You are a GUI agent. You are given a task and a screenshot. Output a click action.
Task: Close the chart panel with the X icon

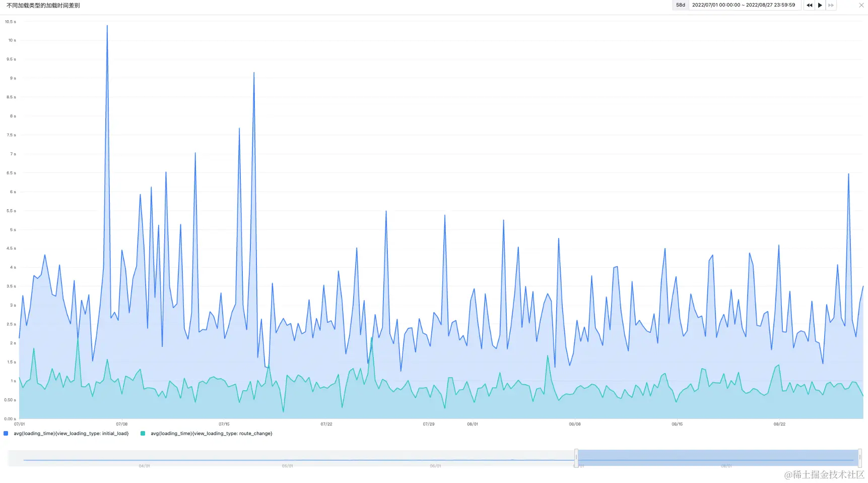point(861,5)
